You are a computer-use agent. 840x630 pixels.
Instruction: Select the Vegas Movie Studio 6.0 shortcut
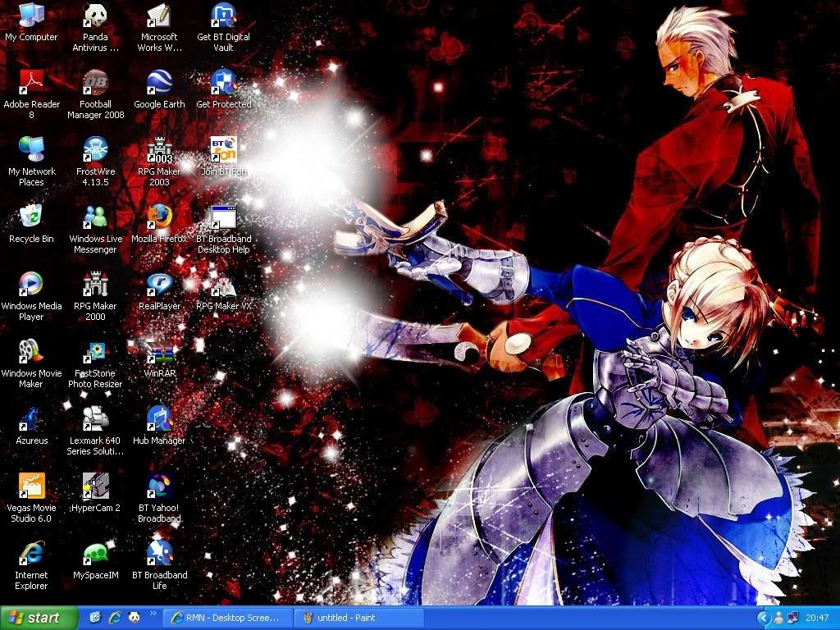tap(31, 486)
